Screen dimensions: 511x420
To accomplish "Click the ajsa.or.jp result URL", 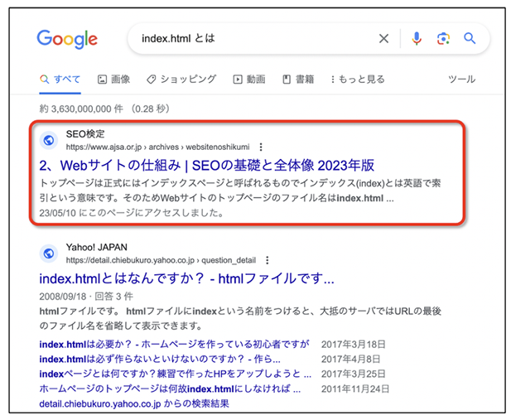I will point(157,147).
